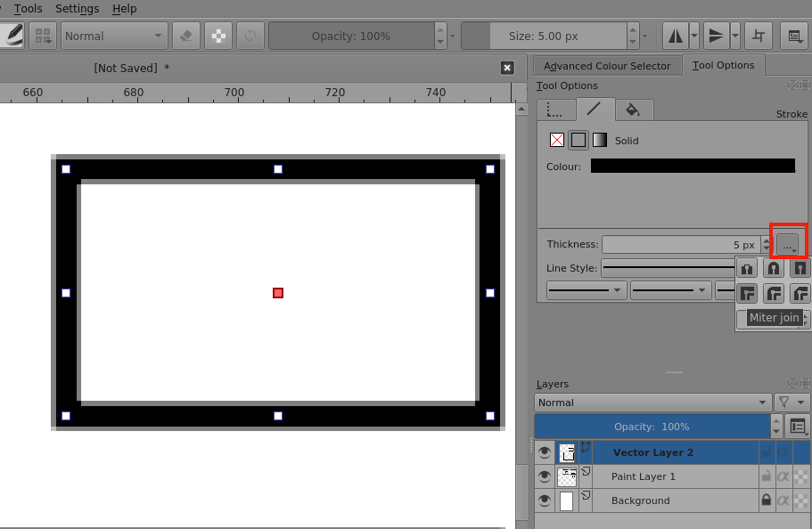Click the horizontal mirror tool icon
The image size is (812, 529).
[x=675, y=36]
